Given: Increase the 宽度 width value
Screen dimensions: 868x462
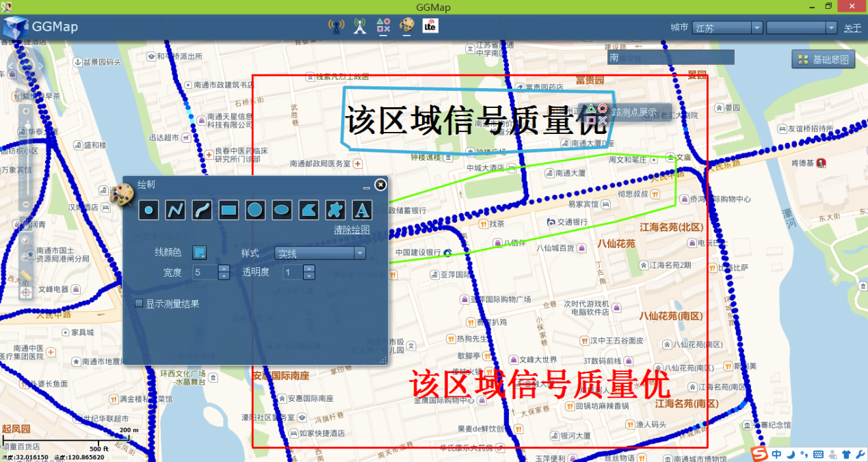Looking at the screenshot, I should click(224, 269).
